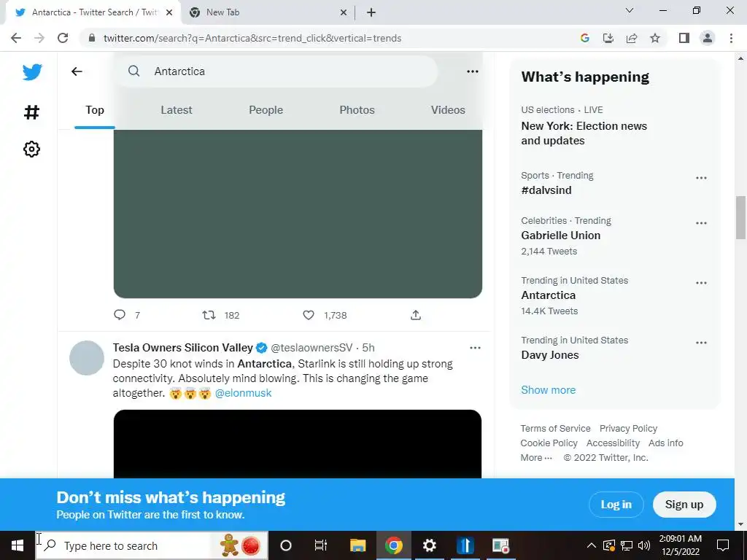Screen dimensions: 747x560
Task: Open Accessibility footer link
Action: pyautogui.click(x=613, y=443)
